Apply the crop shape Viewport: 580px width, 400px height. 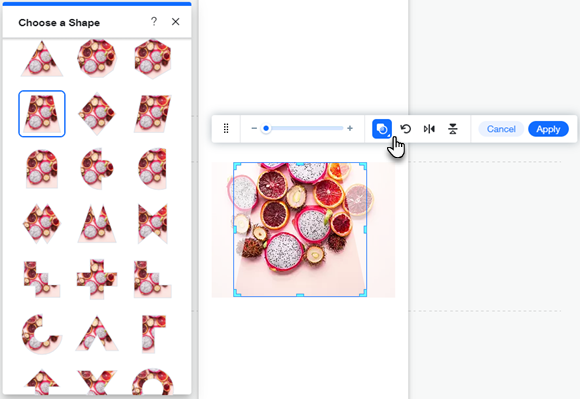click(x=548, y=129)
